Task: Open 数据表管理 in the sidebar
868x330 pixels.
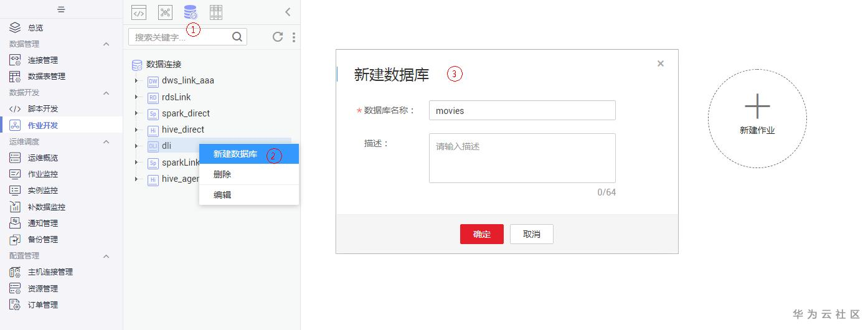Action: click(x=47, y=77)
